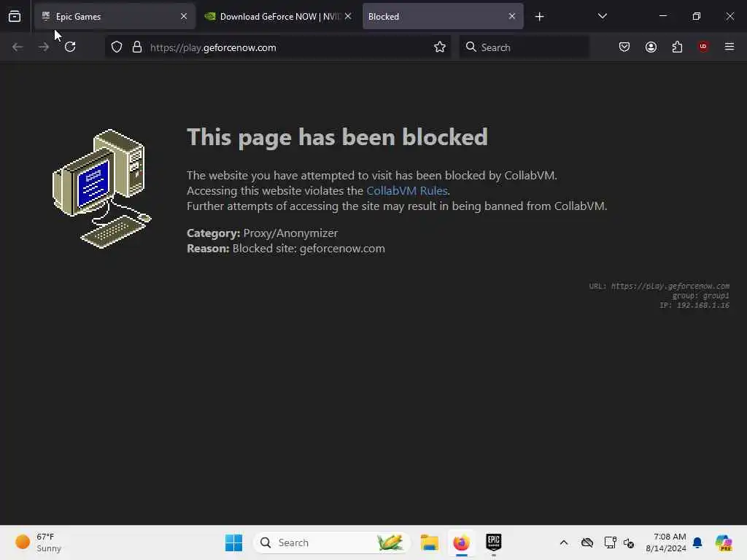Click the 'This page has been blocked' heading
Image resolution: width=747 pixels, height=560 pixels.
pos(337,137)
